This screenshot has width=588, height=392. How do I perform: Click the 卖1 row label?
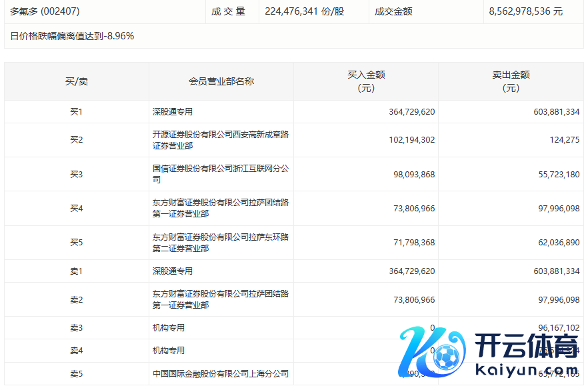click(x=76, y=271)
